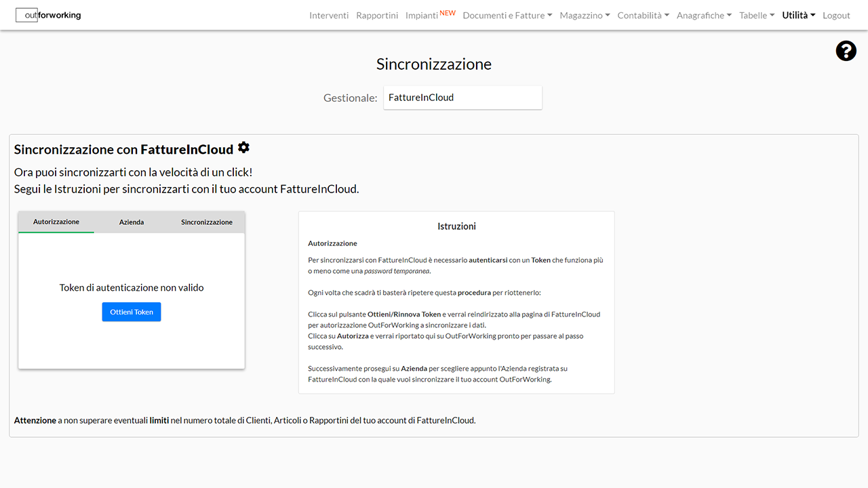Click the Ottieni Token button

[132, 312]
